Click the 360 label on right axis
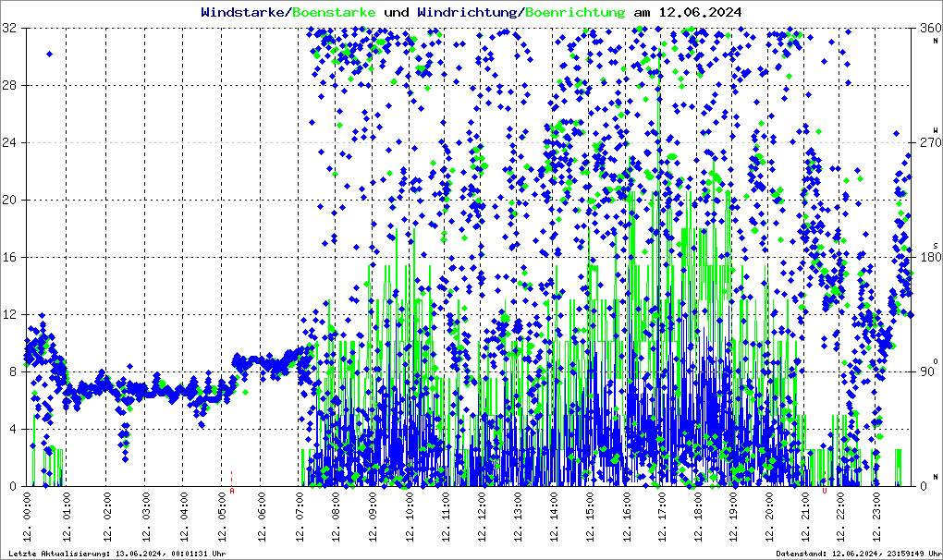Screen dimensions: 943x560 [925, 29]
